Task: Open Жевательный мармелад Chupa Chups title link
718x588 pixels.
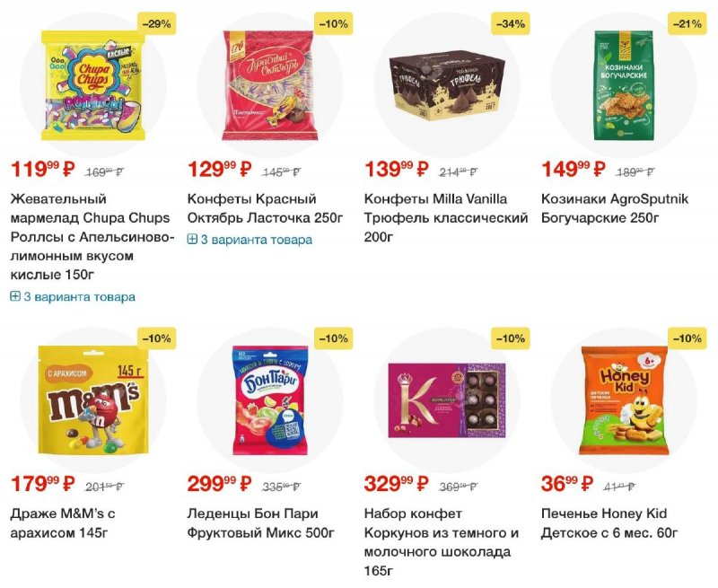Action: 92,237
